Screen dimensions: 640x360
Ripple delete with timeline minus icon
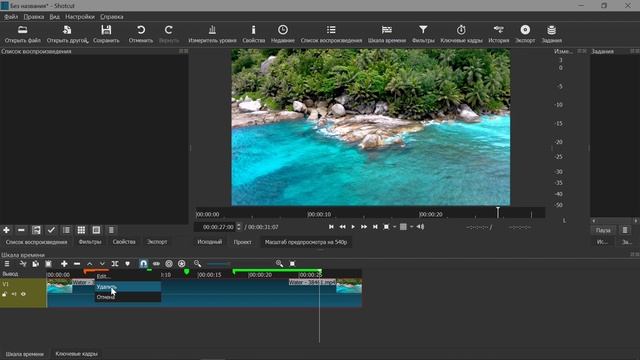coord(77,264)
